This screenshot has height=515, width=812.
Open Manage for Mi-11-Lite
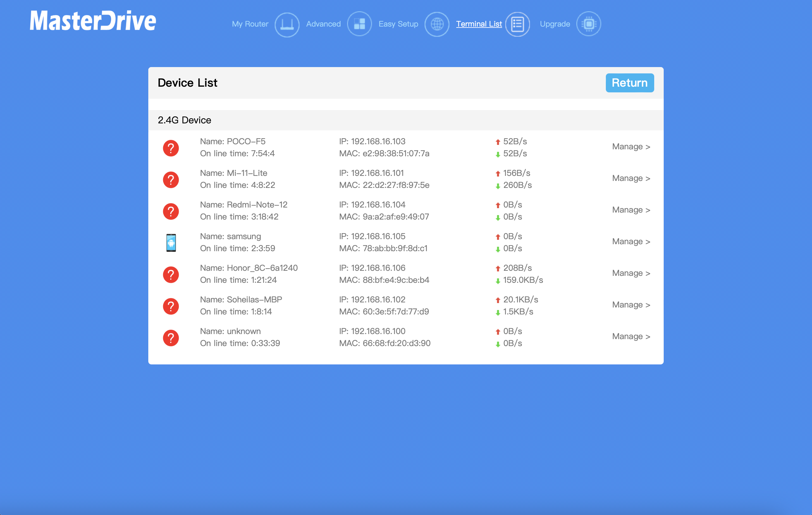631,178
